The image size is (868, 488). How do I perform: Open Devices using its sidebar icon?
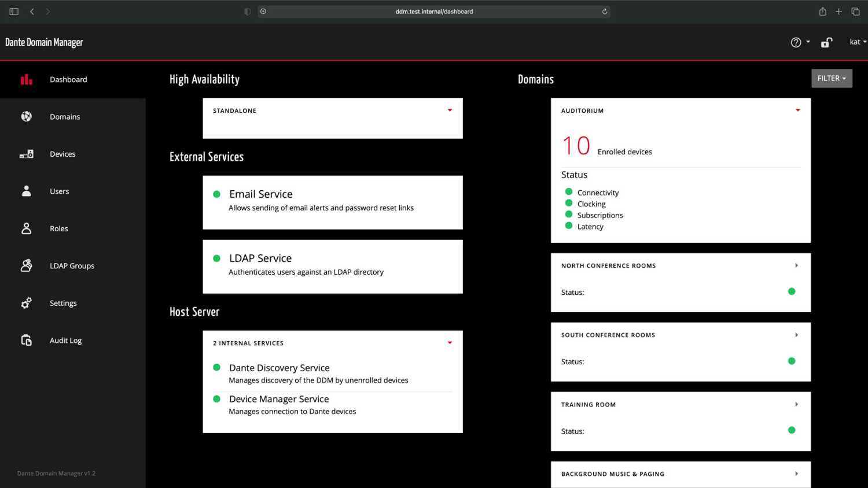click(x=26, y=154)
